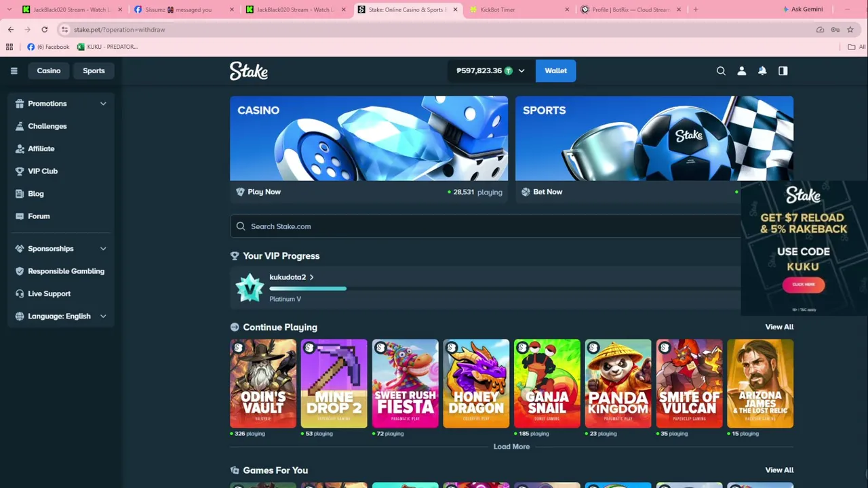Click the Sponsorships handshake icon
The height and width of the screenshot is (488, 868).
20,249
